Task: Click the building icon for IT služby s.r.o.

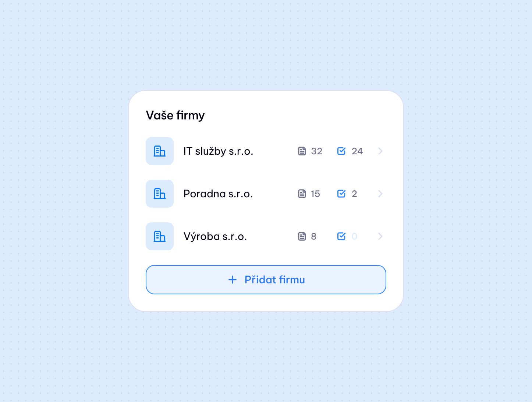Action: point(160,151)
